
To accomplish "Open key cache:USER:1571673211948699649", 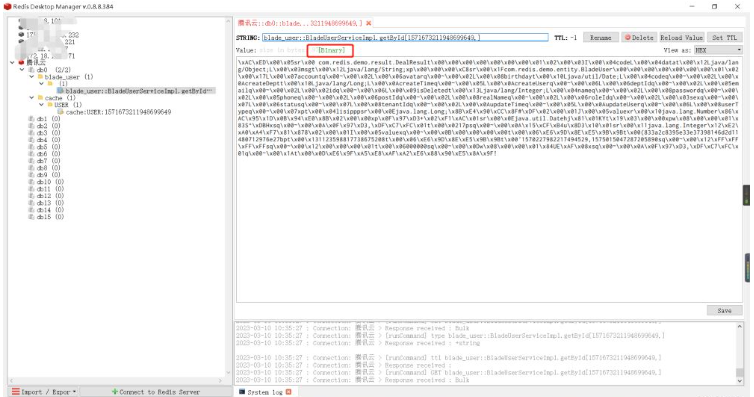I will [118, 112].
